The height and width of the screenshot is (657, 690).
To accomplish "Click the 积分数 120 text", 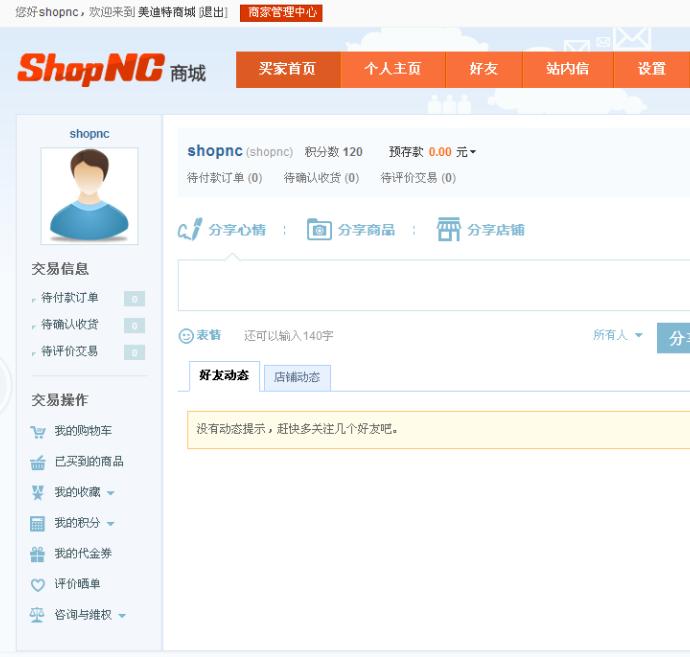I will tap(334, 152).
